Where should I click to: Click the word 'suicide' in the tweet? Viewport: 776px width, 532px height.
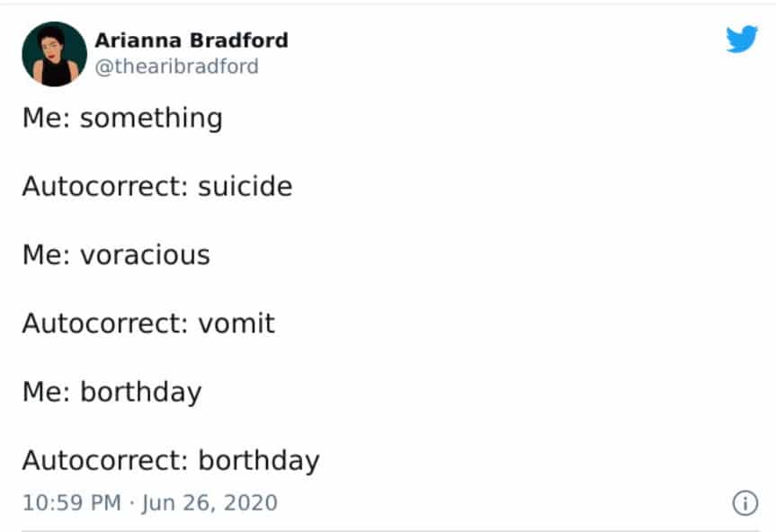click(245, 186)
